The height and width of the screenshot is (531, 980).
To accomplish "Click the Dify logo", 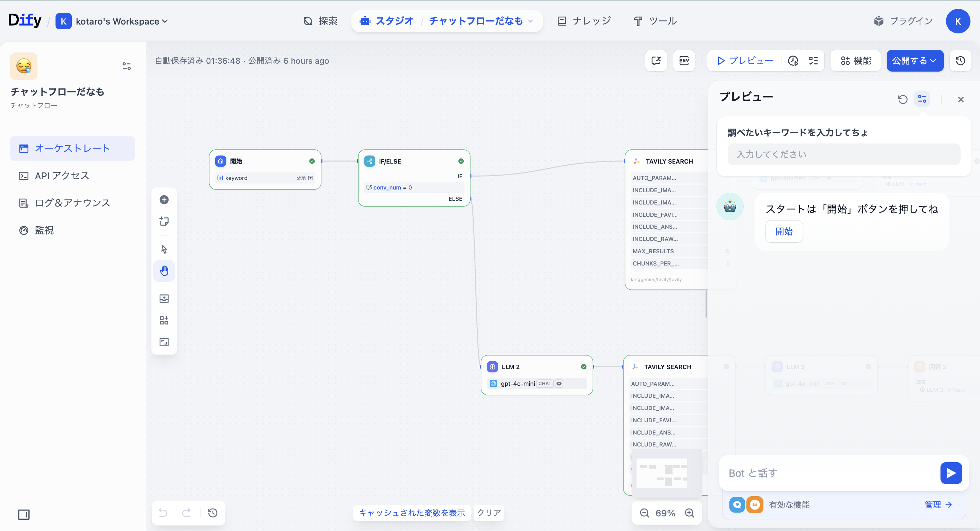I will [x=25, y=20].
